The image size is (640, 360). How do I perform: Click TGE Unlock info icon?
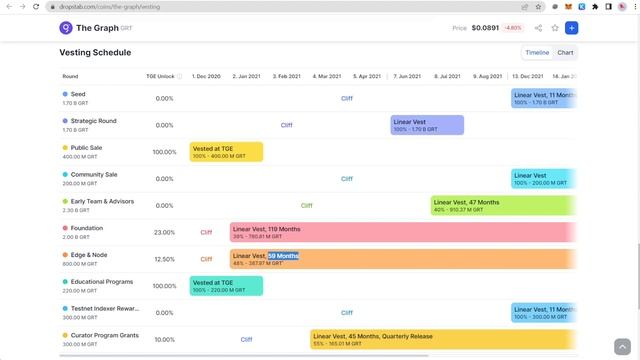[179, 76]
